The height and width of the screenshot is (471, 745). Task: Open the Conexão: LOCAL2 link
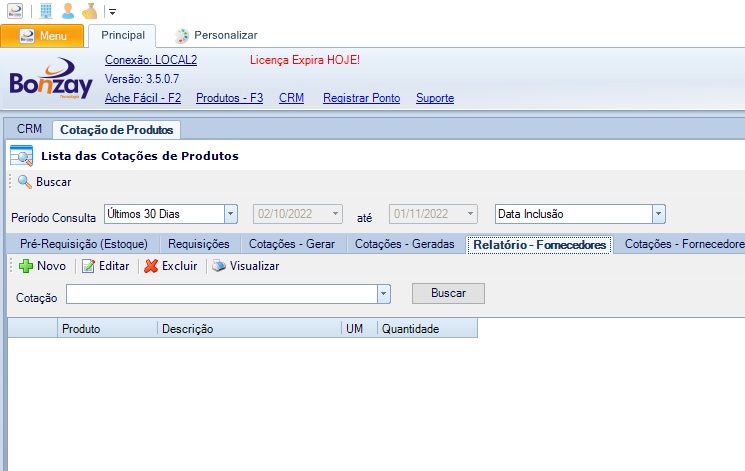[x=151, y=60]
